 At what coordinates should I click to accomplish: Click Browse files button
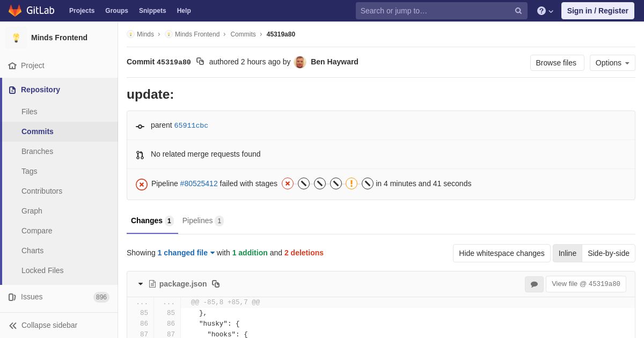[x=557, y=63]
